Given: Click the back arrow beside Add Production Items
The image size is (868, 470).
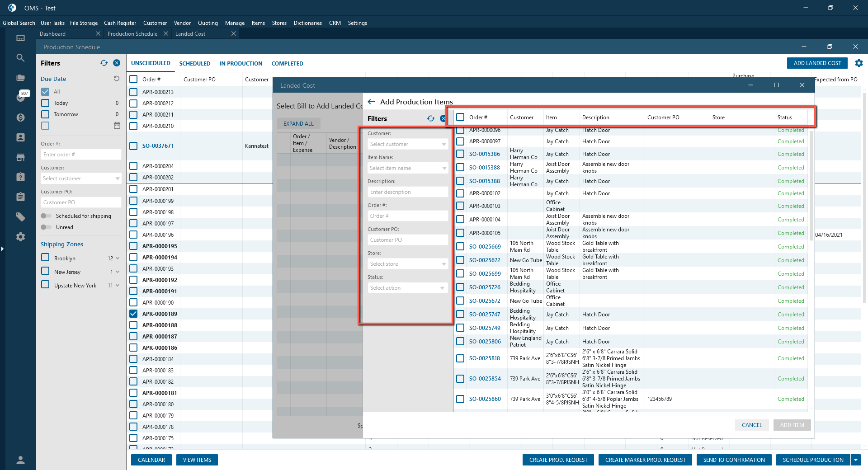Looking at the screenshot, I should coord(371,102).
